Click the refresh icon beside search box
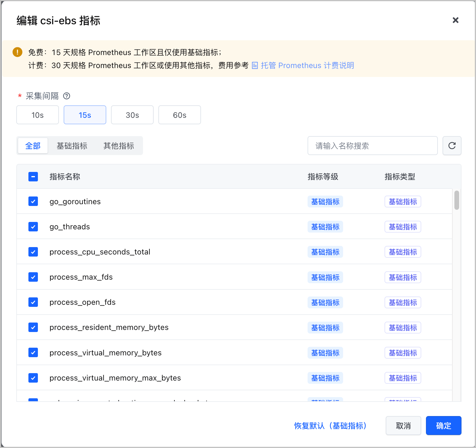 tap(452, 146)
